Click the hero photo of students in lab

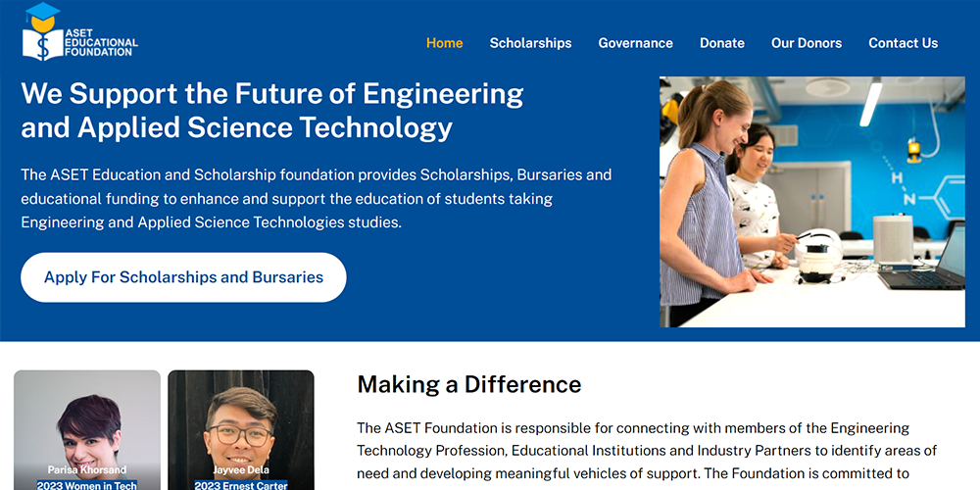tap(811, 202)
